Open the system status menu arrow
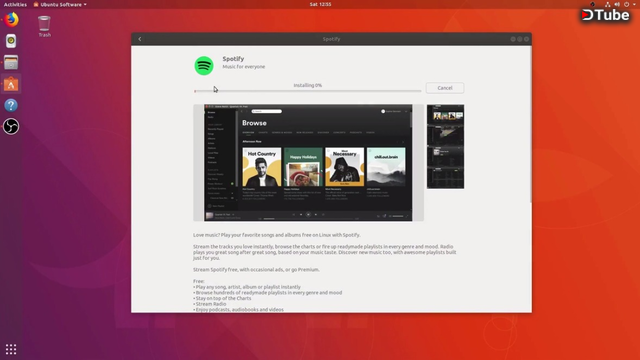The image size is (640, 360). coord(634,4)
